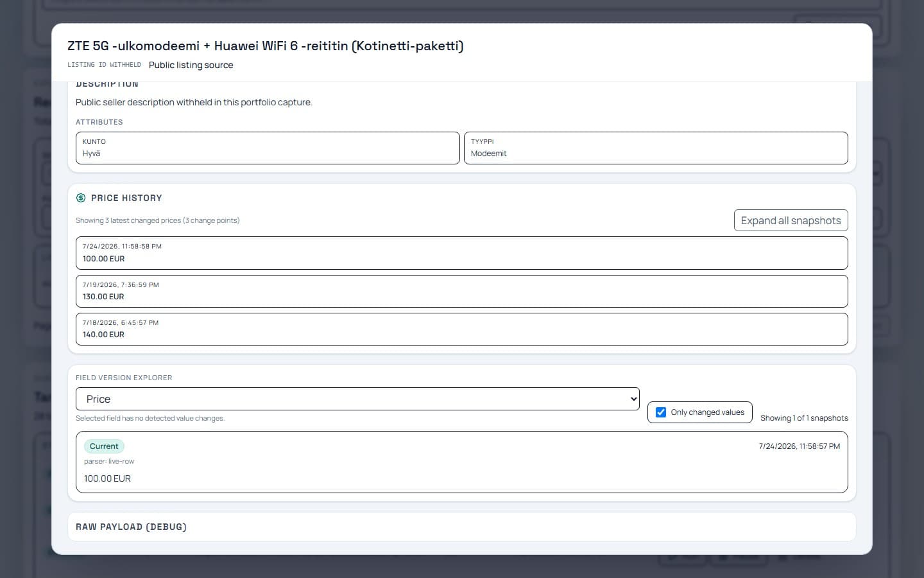Click the 100.00 EUR value in Current snapshot
The width and height of the screenshot is (924, 578).
(107, 478)
